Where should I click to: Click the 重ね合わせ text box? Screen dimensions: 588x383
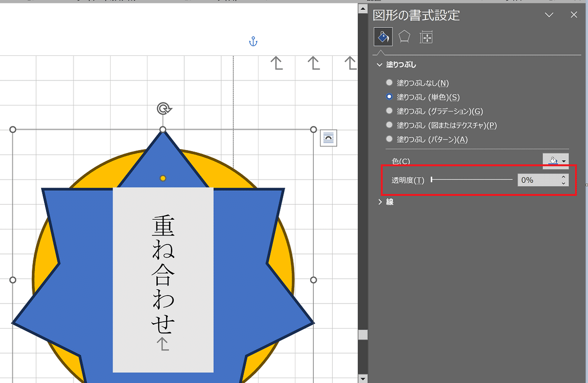pos(163,280)
